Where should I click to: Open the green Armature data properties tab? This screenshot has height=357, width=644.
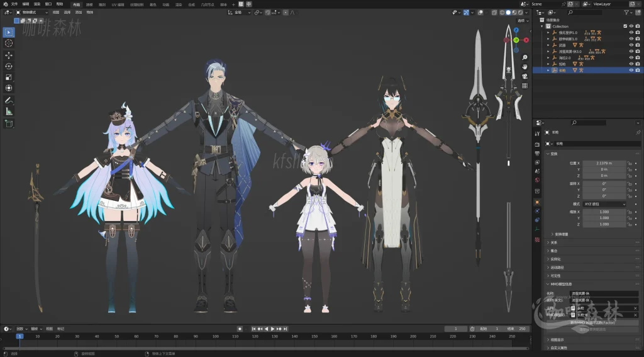[537, 229]
